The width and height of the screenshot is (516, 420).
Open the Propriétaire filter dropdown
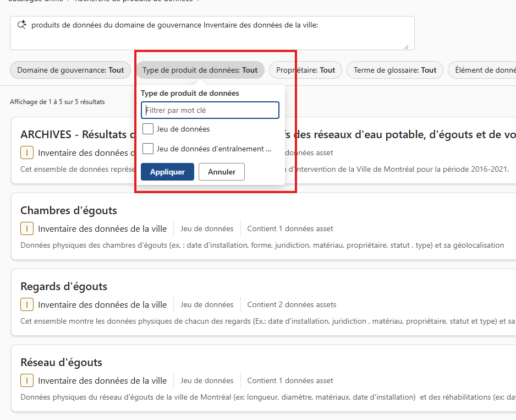pyautogui.click(x=305, y=70)
